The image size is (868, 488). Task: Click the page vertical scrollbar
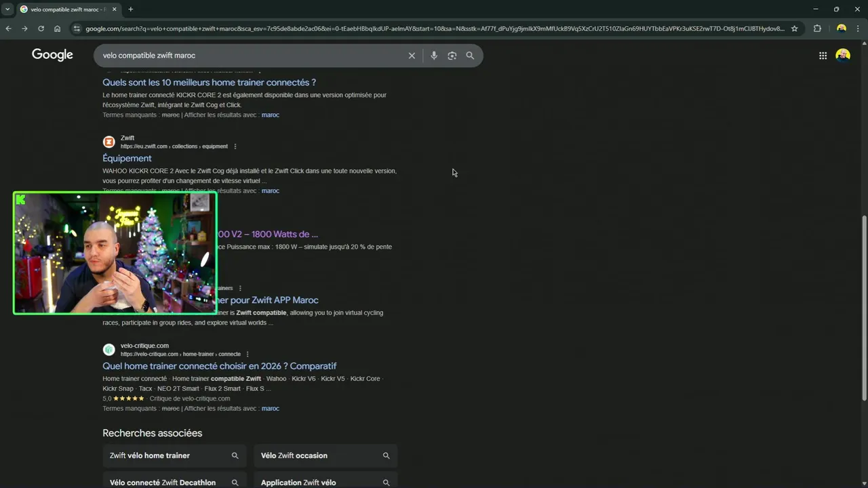864,308
